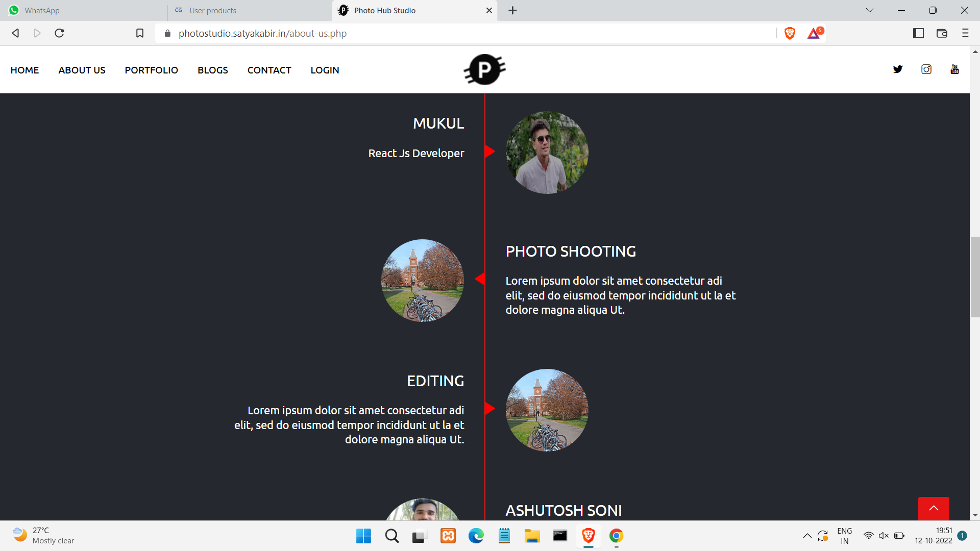This screenshot has height=551, width=980.
Task: Open Wi-Fi network settings icon
Action: pyautogui.click(x=868, y=536)
